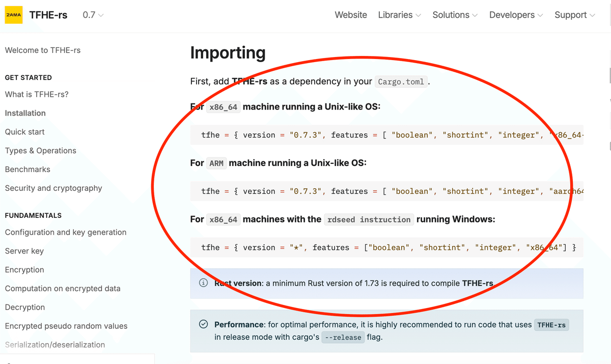View the Benchmarks page
The height and width of the screenshot is (364, 611).
pyautogui.click(x=27, y=170)
